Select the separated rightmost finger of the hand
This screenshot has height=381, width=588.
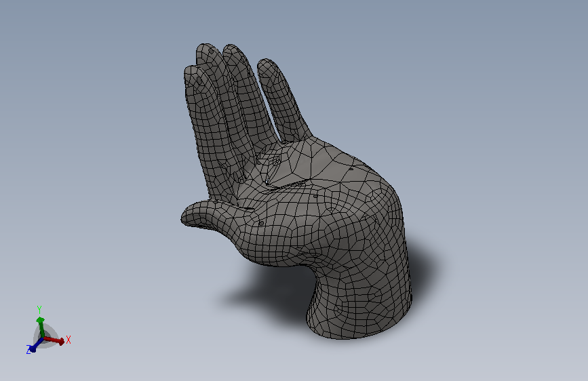(x=282, y=100)
